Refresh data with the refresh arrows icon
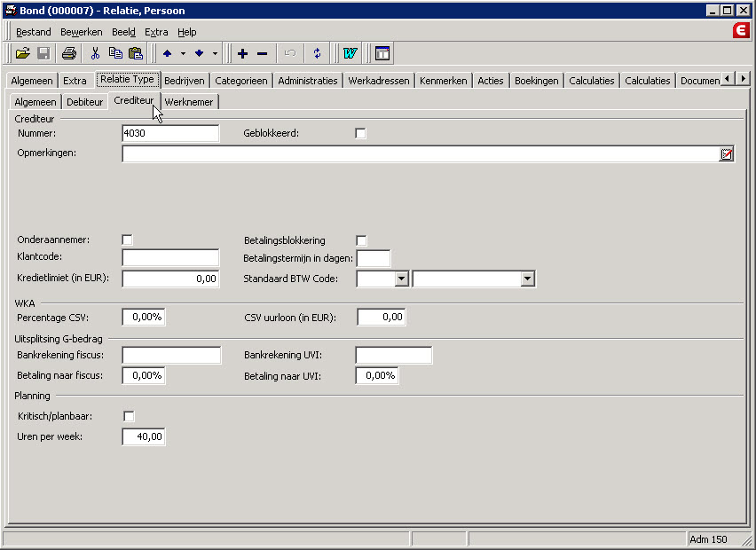756x550 pixels. click(317, 53)
